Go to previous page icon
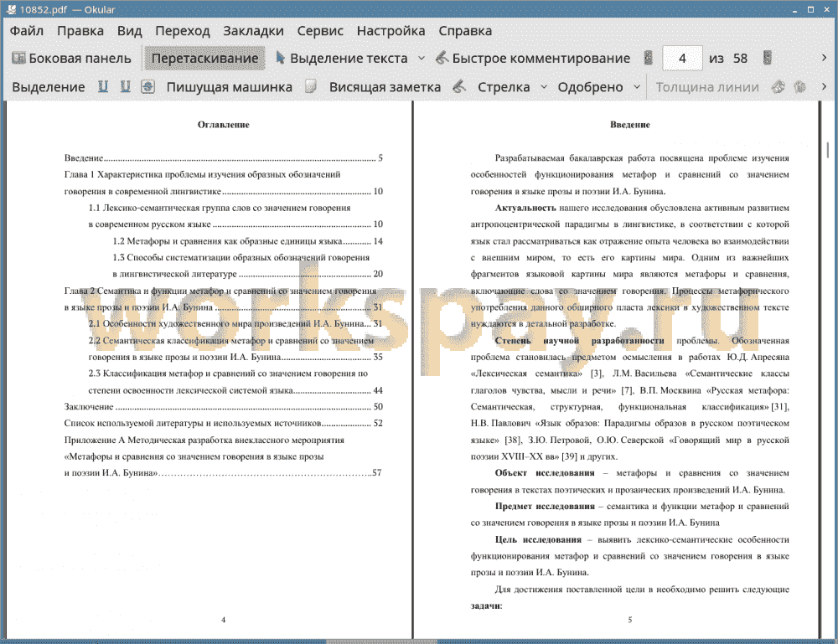 649,58
